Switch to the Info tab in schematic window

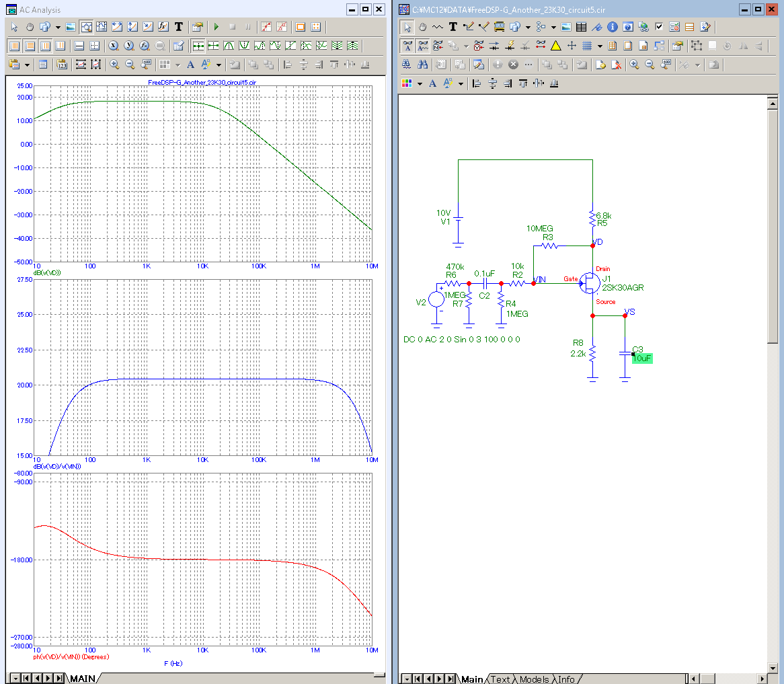click(567, 679)
